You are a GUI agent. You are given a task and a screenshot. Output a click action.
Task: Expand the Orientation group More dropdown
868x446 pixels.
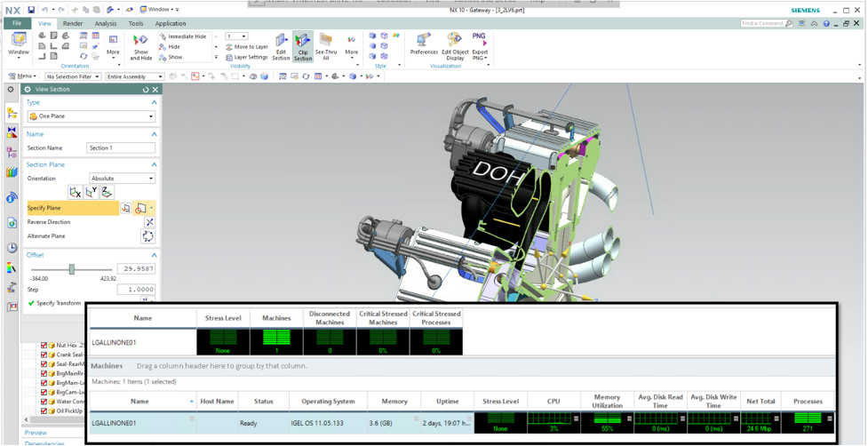[x=113, y=45]
